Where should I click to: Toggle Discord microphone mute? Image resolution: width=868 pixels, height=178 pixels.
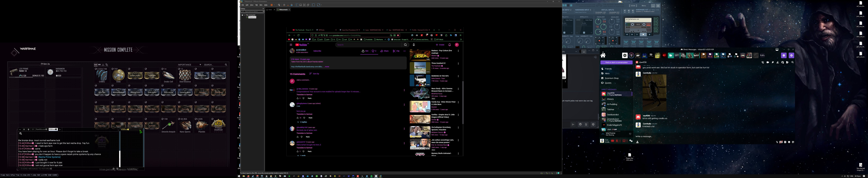[617, 141]
